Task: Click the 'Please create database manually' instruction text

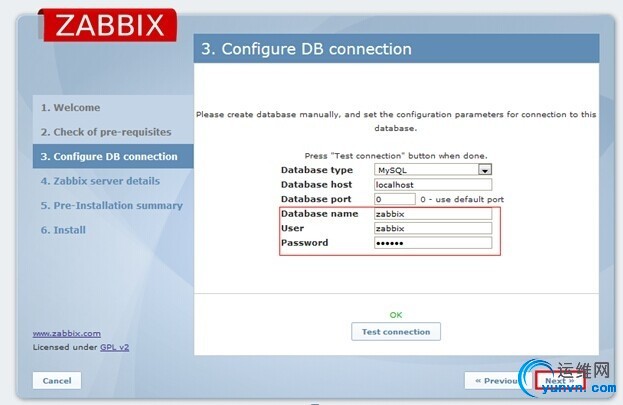Action: [x=396, y=121]
